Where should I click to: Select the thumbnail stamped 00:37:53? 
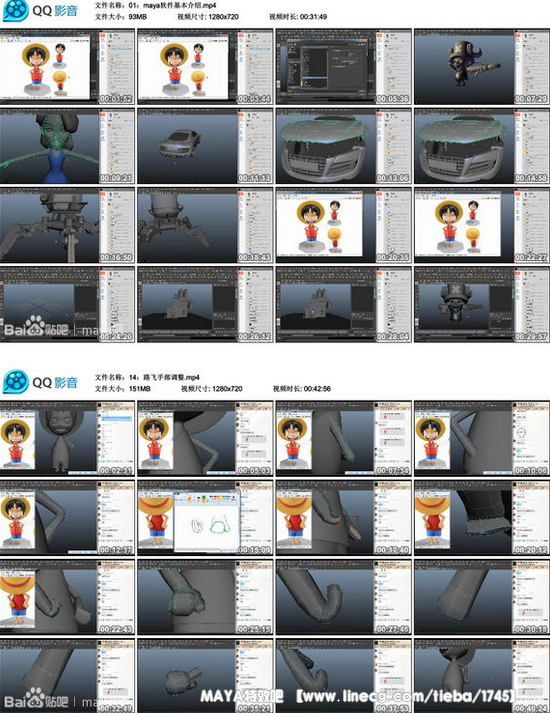[x=344, y=675]
